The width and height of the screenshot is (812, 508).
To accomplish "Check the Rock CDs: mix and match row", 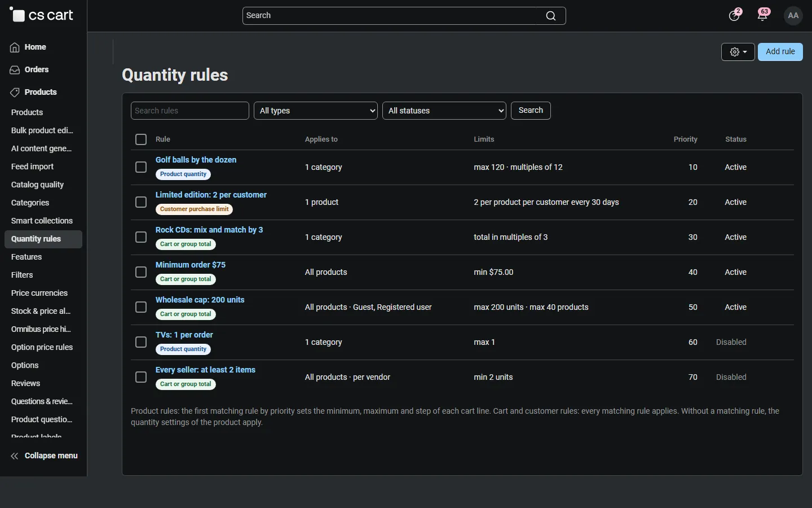I will [141, 237].
